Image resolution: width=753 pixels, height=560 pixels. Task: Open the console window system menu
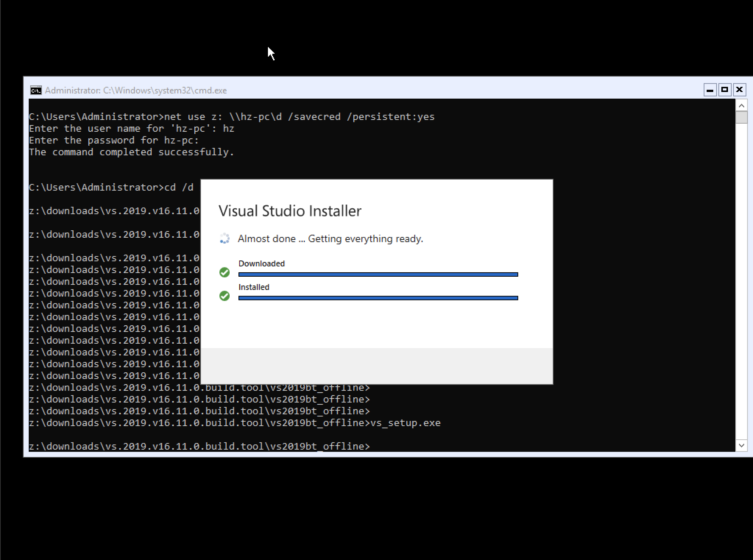35,90
